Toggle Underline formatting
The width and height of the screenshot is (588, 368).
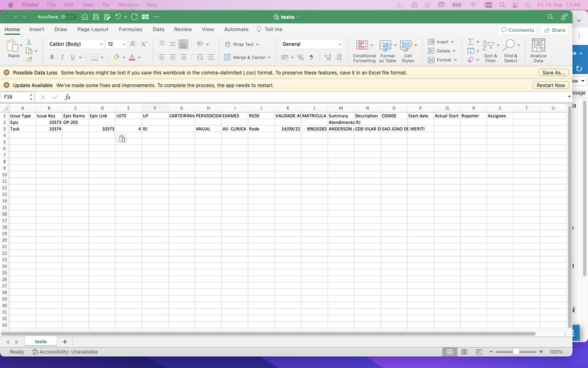pos(72,57)
